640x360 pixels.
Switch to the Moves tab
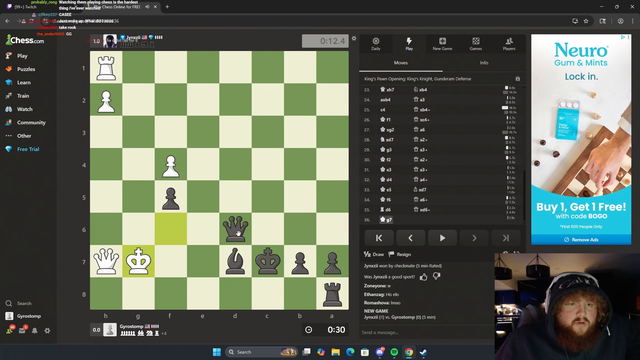(x=401, y=63)
